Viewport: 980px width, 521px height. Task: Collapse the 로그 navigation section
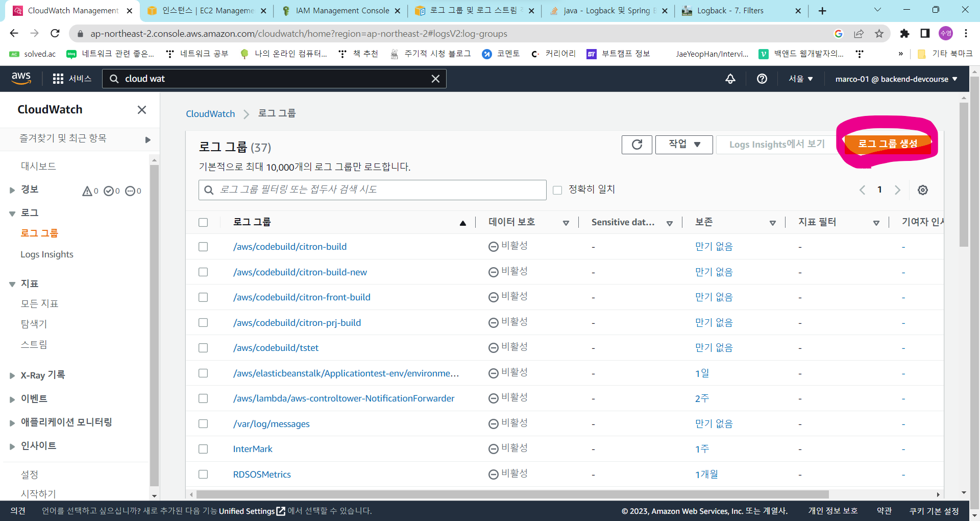click(x=12, y=214)
